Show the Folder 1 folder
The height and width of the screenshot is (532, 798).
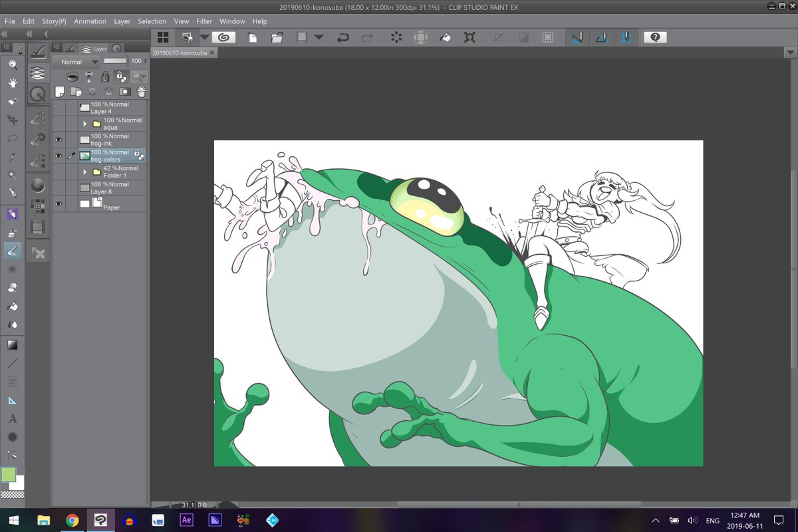point(59,172)
